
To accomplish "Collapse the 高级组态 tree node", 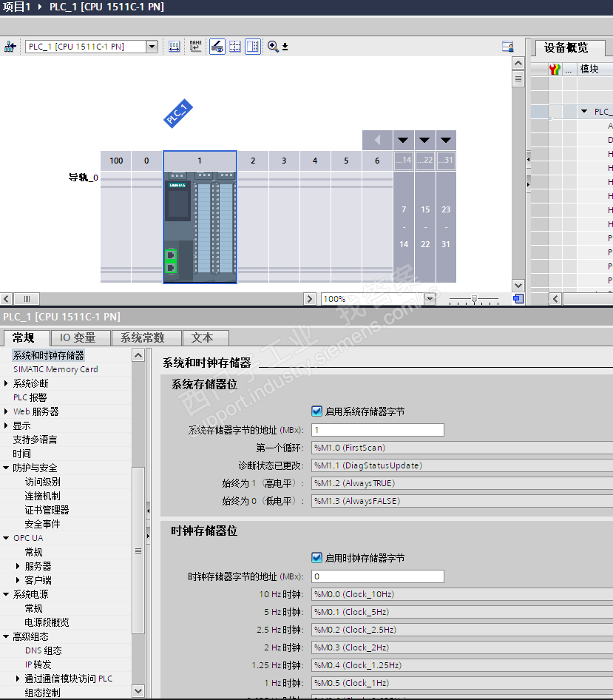I will [x=6, y=636].
